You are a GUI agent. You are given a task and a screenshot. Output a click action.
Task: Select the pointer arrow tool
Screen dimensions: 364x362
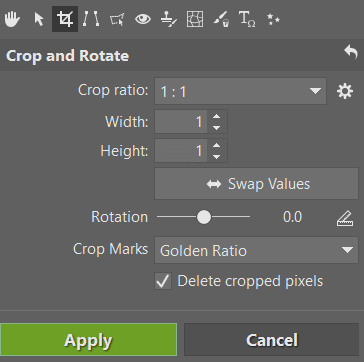tap(39, 19)
